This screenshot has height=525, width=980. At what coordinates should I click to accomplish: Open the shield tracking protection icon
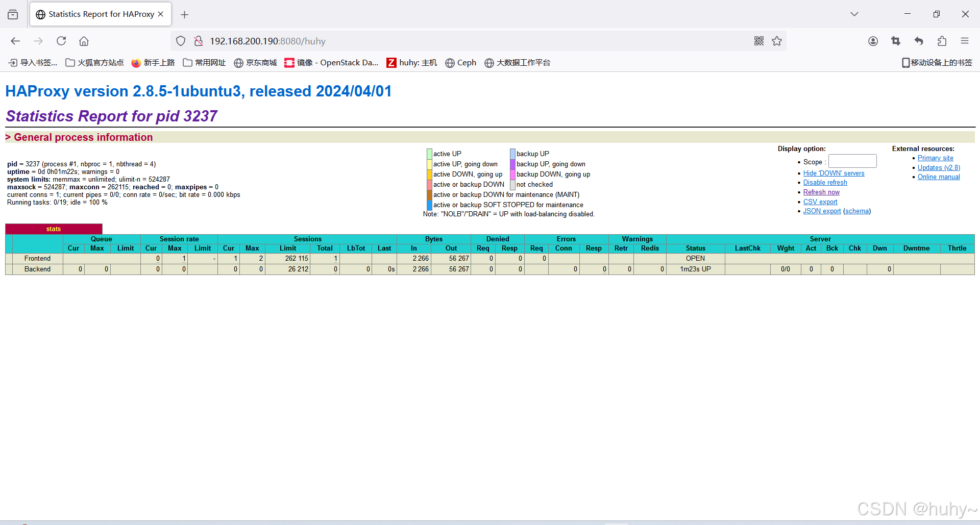(181, 41)
